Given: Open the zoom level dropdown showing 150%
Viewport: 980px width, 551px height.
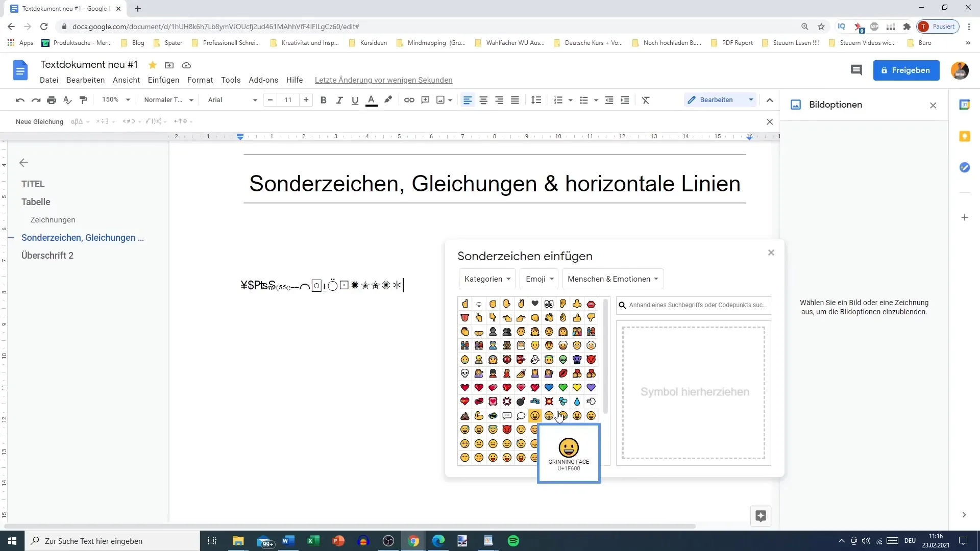Looking at the screenshot, I should point(116,99).
